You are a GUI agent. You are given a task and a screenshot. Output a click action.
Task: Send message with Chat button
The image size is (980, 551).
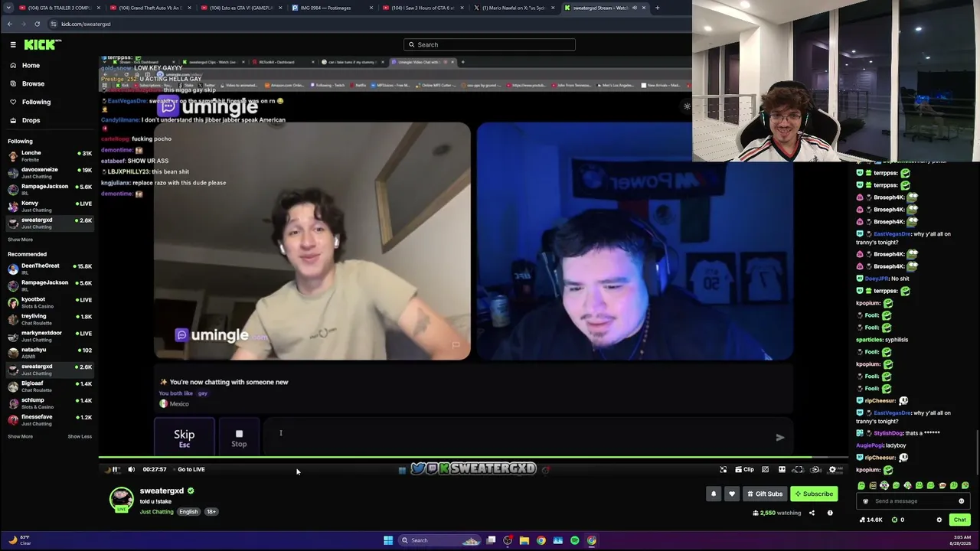point(959,520)
